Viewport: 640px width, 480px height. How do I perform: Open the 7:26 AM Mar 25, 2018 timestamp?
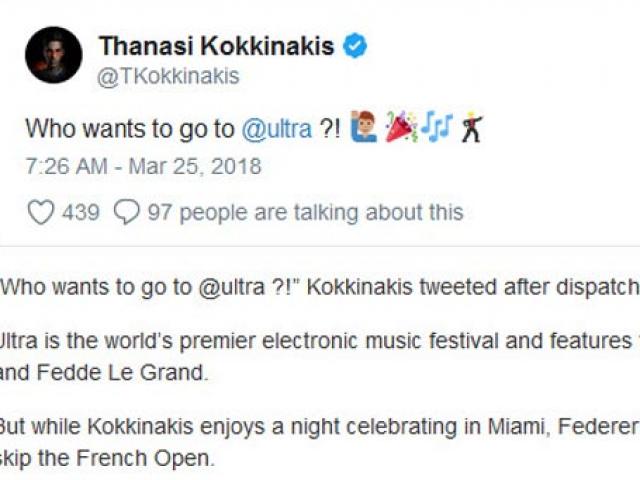point(143,166)
